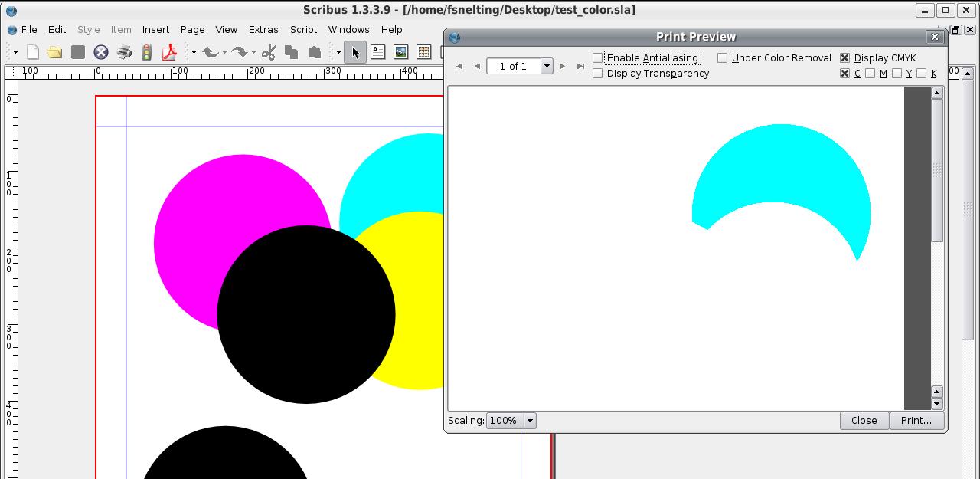Uncheck Display CMYK
980x479 pixels.
pyautogui.click(x=844, y=57)
